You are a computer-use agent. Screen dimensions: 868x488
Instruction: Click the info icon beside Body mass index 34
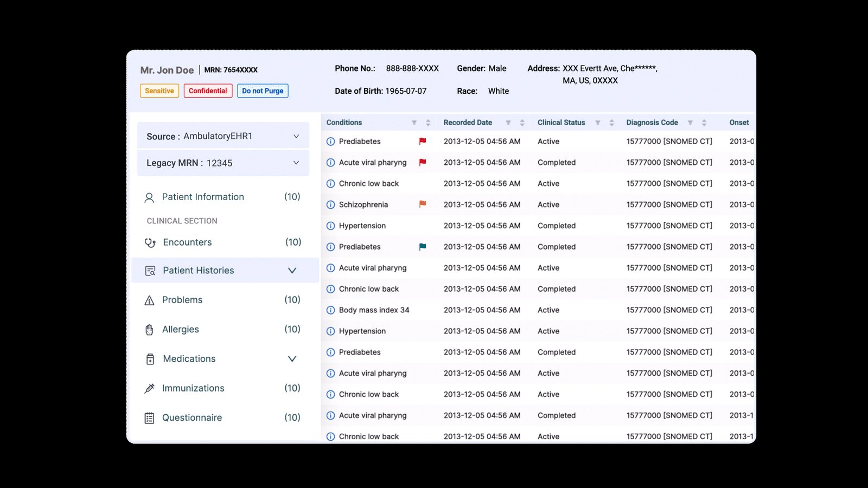coord(330,310)
